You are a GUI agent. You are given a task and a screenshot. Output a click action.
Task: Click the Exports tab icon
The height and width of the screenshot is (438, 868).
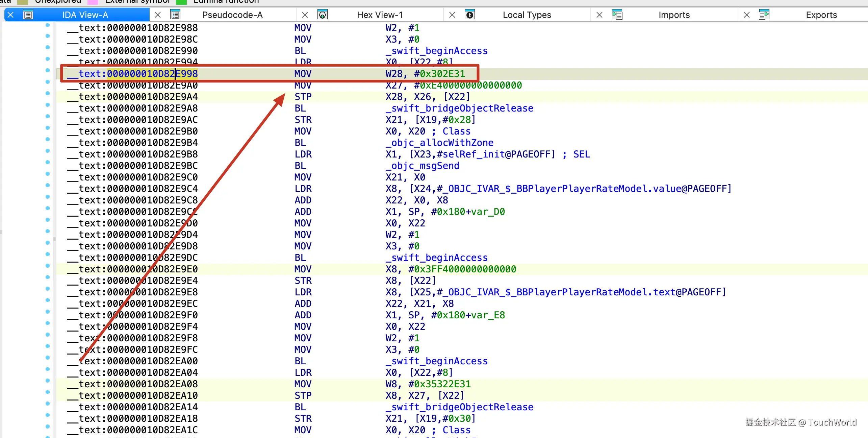point(764,15)
